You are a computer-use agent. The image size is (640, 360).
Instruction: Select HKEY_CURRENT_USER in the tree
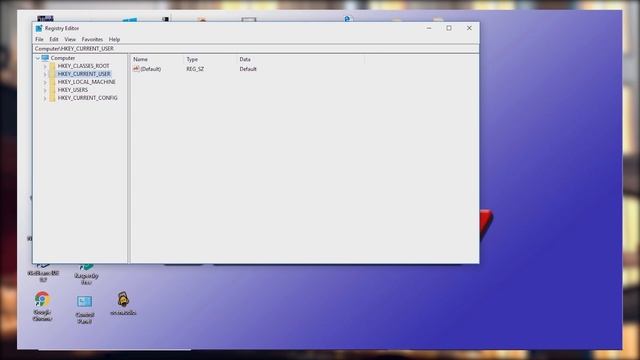point(84,74)
